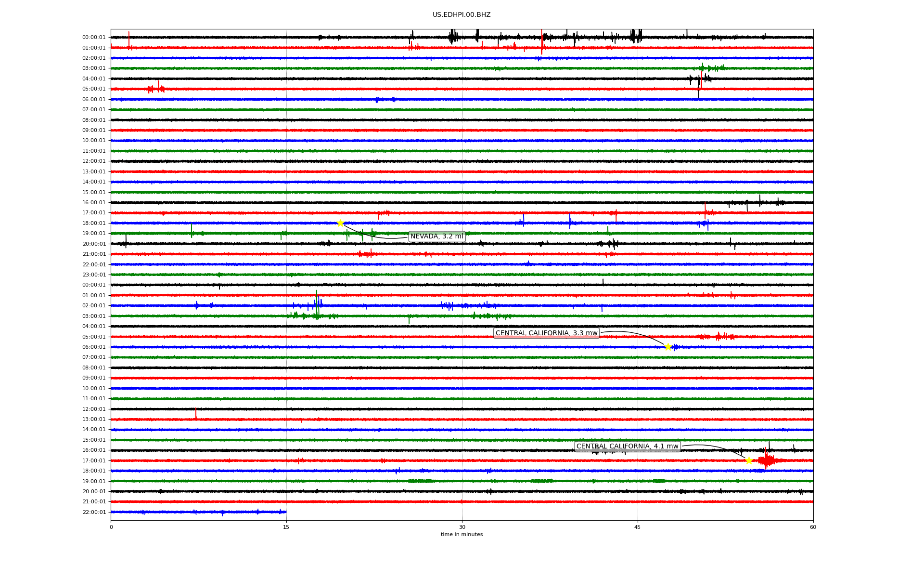Click the NEVADA, 3.2 ml annotation label
The height and width of the screenshot is (578, 924).
point(436,236)
